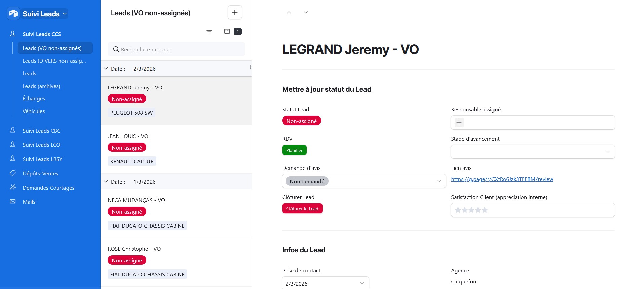Set Satisfaction Client star rating
Image resolution: width=644 pixels, height=289 pixels.
pyautogui.click(x=471, y=210)
